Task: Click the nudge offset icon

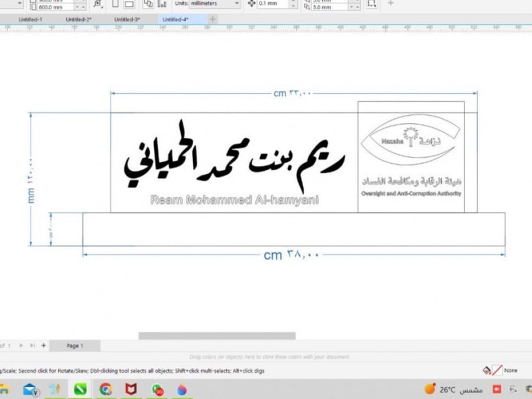Action: [x=251, y=4]
